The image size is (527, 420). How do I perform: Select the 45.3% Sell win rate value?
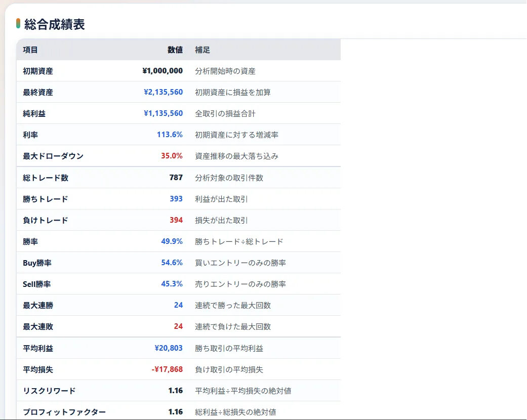tap(172, 284)
